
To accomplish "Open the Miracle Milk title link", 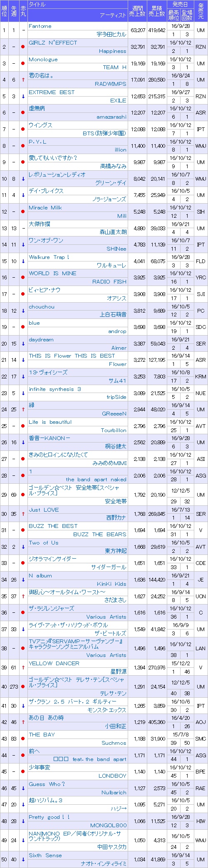I will pos(45,208).
